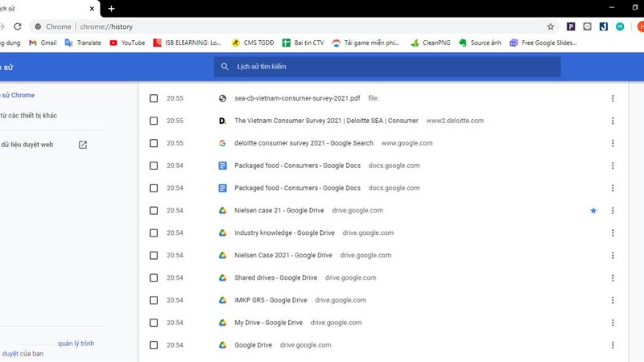
Task: Open the Translate bookmark
Action: tap(82, 43)
